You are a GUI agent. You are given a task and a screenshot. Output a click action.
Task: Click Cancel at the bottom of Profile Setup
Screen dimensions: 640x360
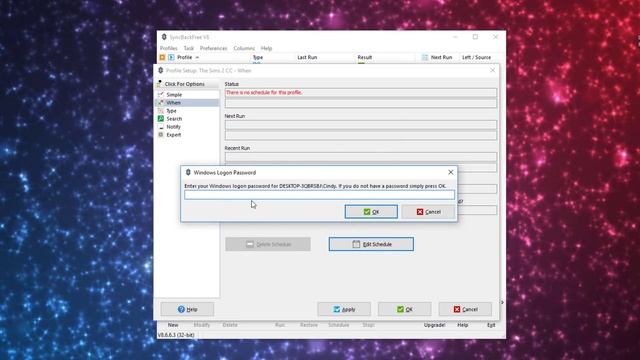[x=465, y=309]
